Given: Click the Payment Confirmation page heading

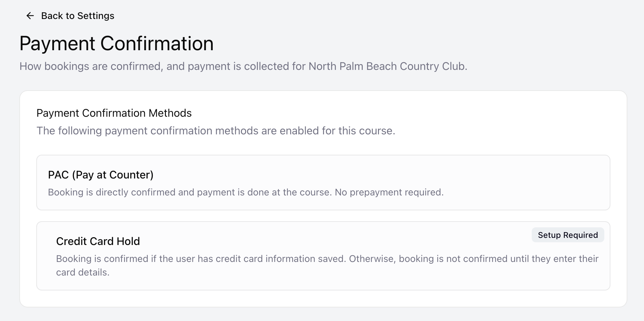Looking at the screenshot, I should [116, 43].
